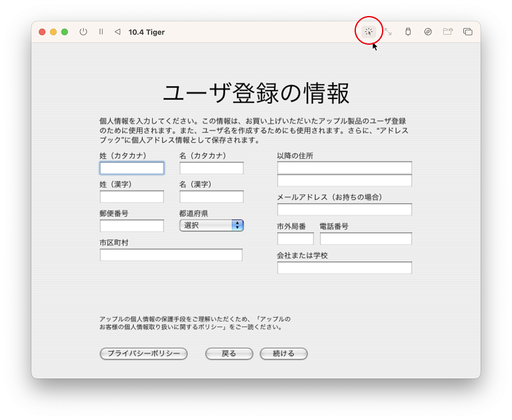Screen dimensions: 512x420
Task: Open the 都道府県 選択 dropdown
Action: [212, 225]
